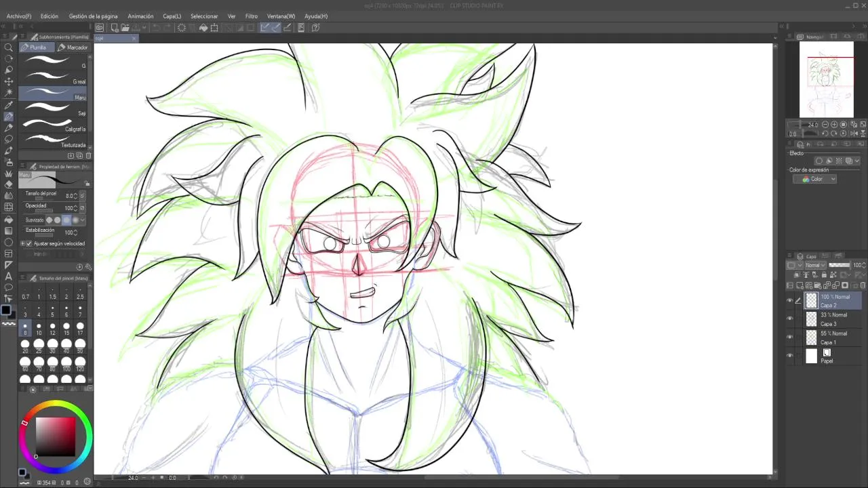Image resolution: width=868 pixels, height=488 pixels.
Task: Choose brush size 10 preset
Action: [39, 329]
